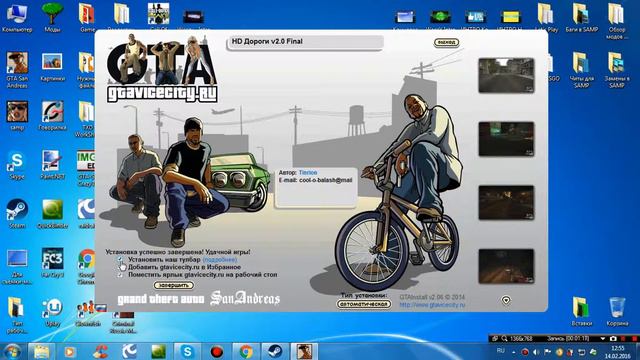Viewport: 640px width, 360px height.
Task: Click the GTA installer taskbar button
Action: coord(304,351)
